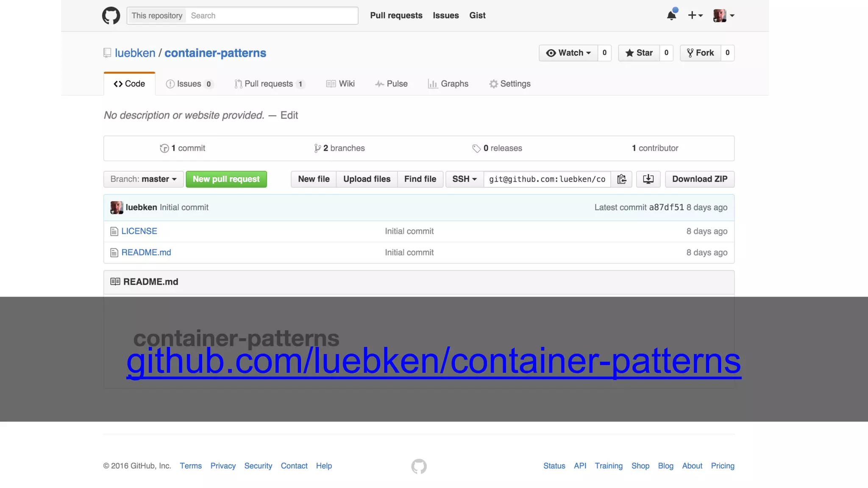Click the GitHub Octocat logo in header
The image size is (868, 488).
tap(111, 16)
